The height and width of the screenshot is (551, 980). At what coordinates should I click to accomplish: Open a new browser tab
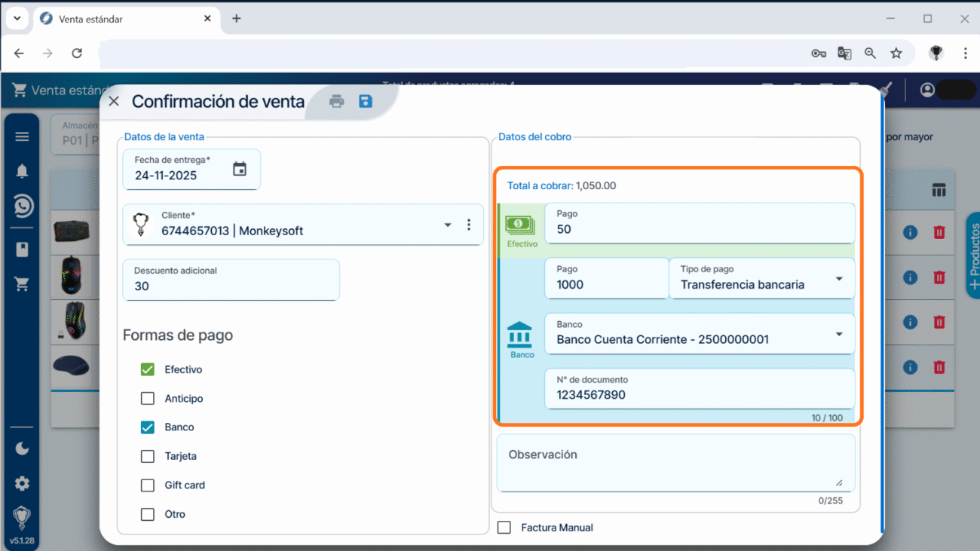(236, 19)
